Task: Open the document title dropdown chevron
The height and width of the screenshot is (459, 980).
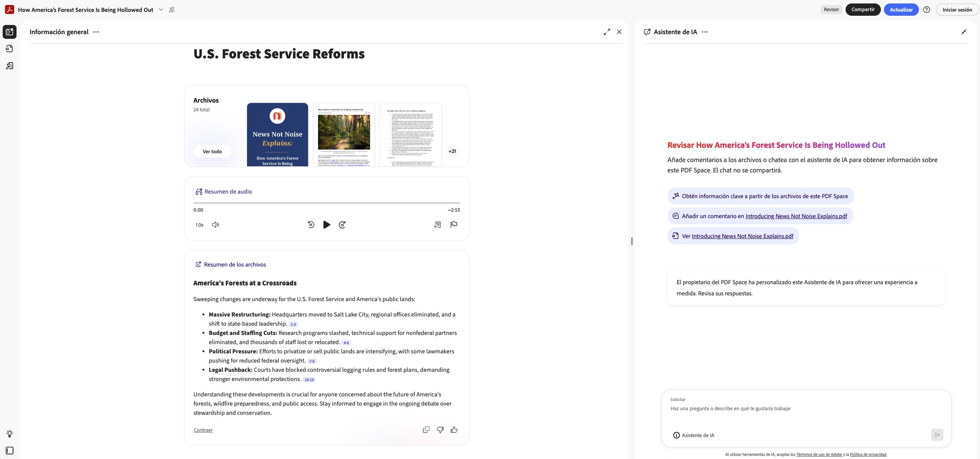Action: (161, 10)
